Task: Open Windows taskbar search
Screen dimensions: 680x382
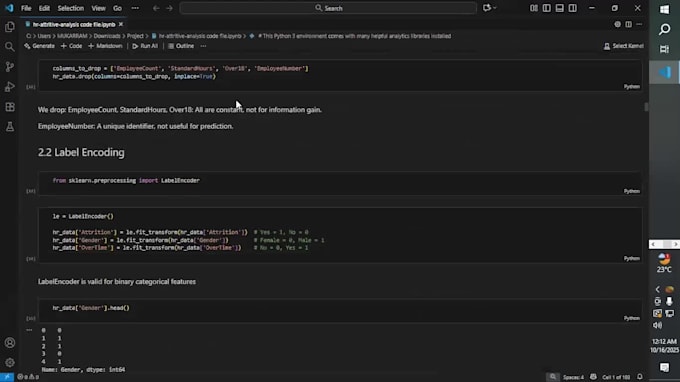Action: [664, 29]
